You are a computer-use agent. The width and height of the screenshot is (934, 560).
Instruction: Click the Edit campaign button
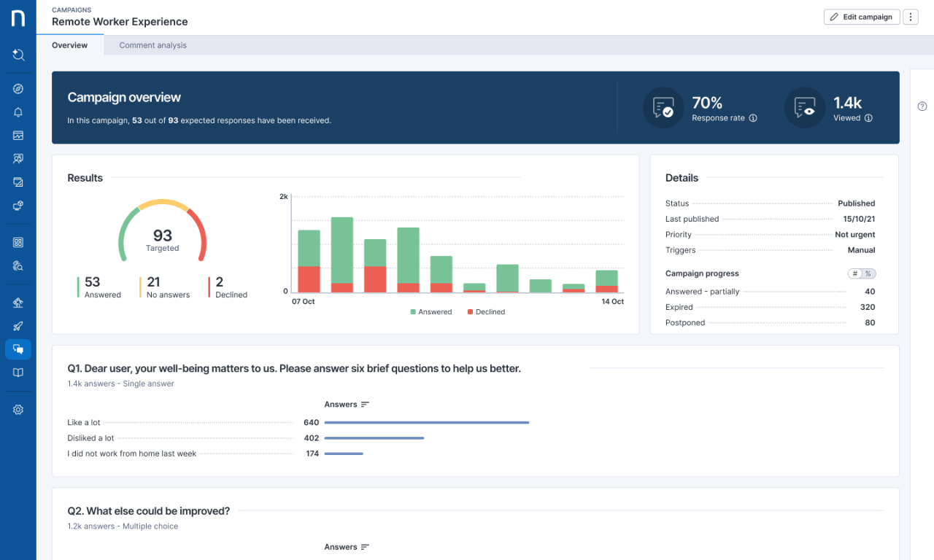click(861, 17)
